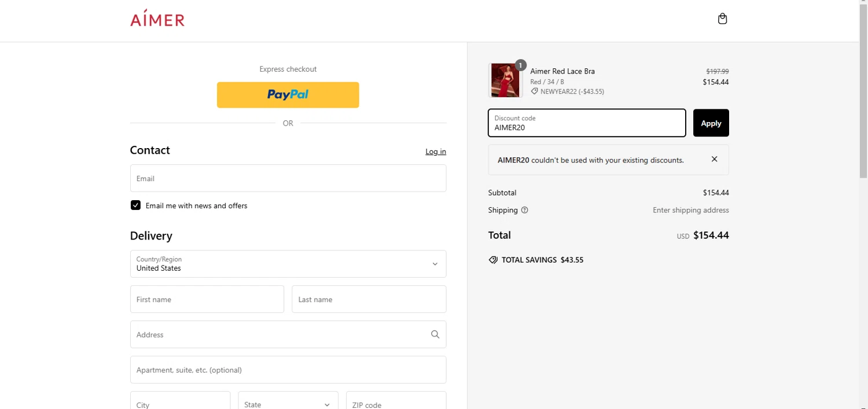Open the shopping bag cart icon
This screenshot has height=409, width=868.
tap(722, 19)
